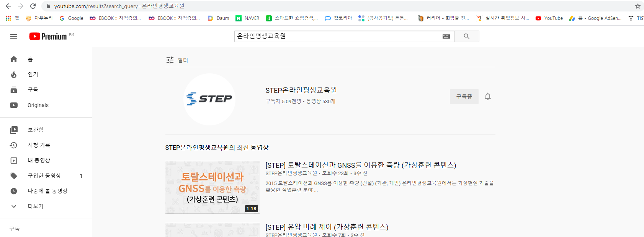
Task: Click the history clock icon
Action: [14, 145]
